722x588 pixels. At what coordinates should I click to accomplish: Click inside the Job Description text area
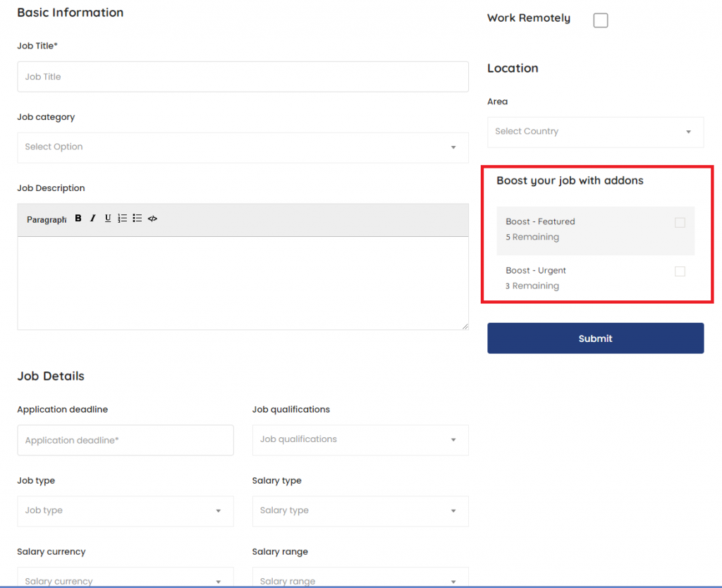(x=243, y=282)
